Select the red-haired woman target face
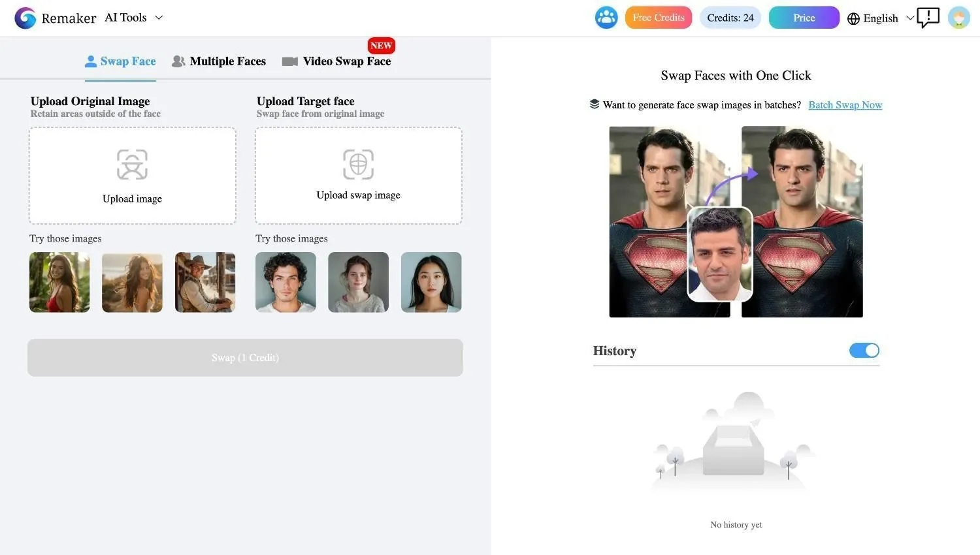The image size is (980, 555). (x=358, y=282)
